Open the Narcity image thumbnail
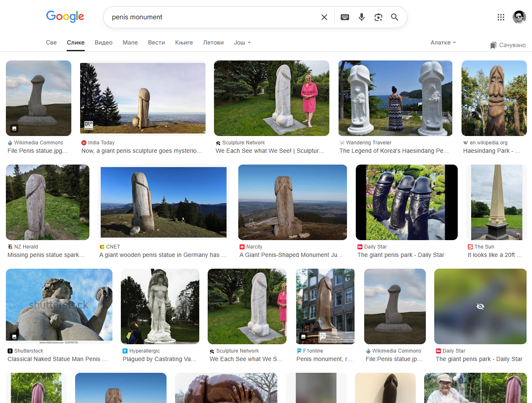The width and height of the screenshot is (532, 403). (292, 202)
